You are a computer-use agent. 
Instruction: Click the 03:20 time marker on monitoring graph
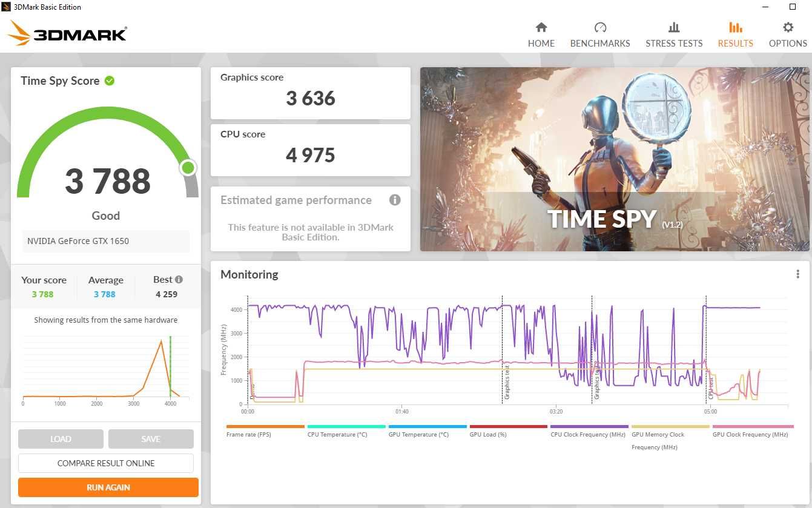(x=556, y=412)
